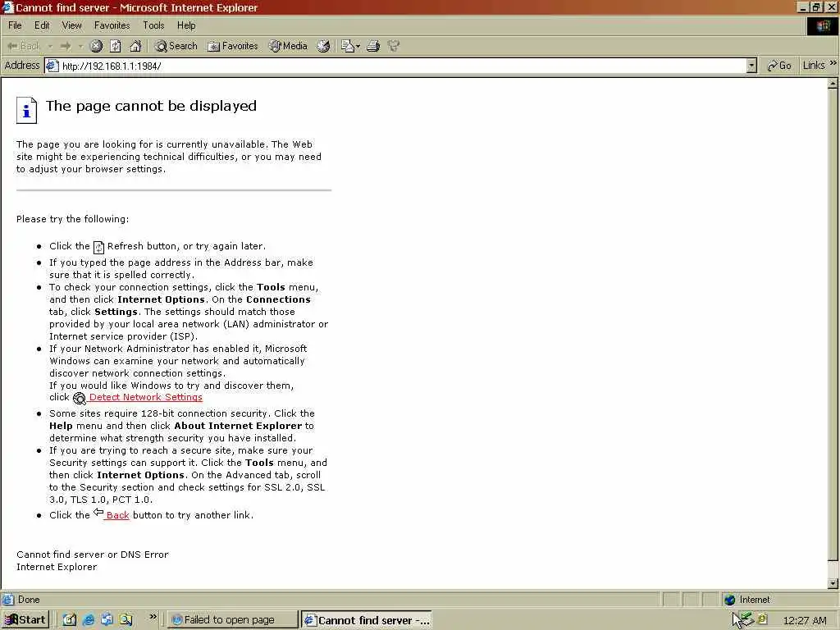Click the grayed Back toolbar button
Screen dimensions: 840x630
pos(24,46)
